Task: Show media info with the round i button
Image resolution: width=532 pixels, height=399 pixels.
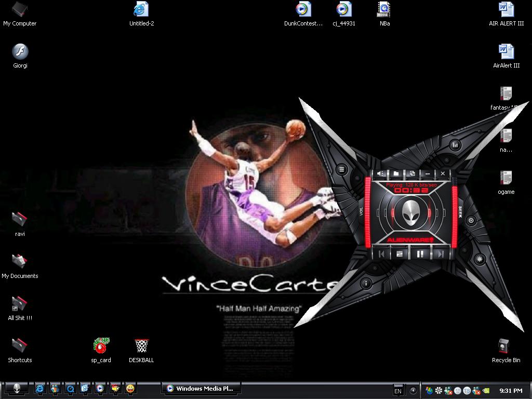Action: pos(366,283)
